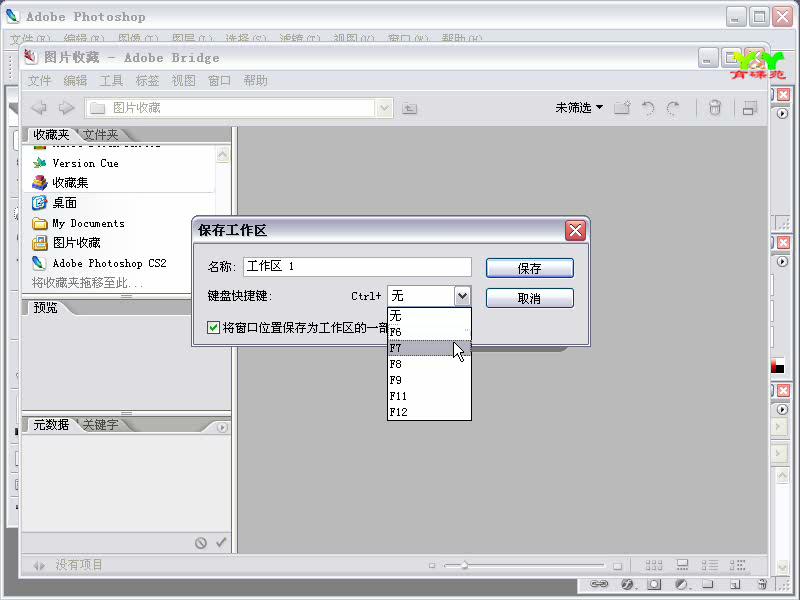The image size is (800, 600).
Task: Open Bridge 视图 menu
Action: click(183, 81)
